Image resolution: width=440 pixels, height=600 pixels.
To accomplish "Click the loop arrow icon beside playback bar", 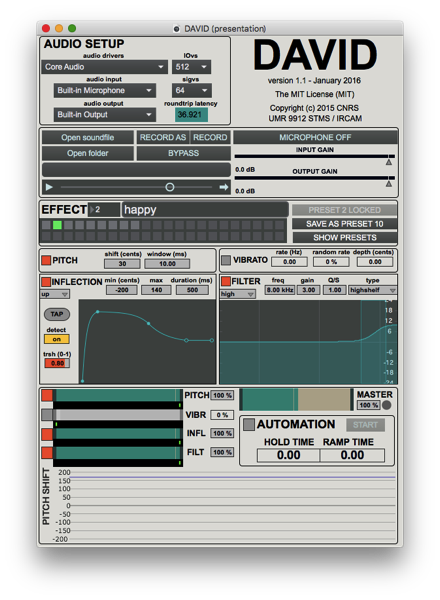I will [224, 187].
